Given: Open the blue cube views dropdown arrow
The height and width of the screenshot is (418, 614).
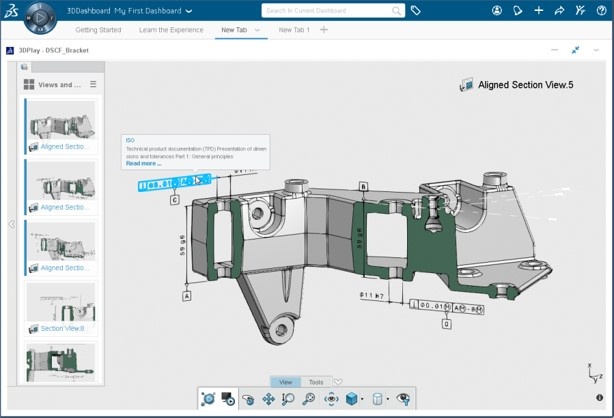Looking at the screenshot, I should (x=362, y=399).
